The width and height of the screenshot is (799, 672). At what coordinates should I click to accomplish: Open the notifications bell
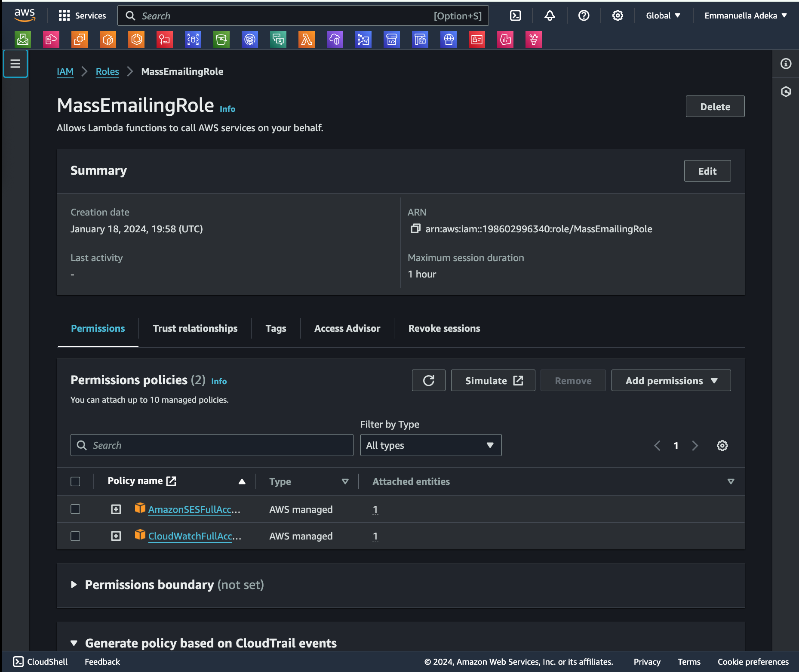[x=550, y=15]
